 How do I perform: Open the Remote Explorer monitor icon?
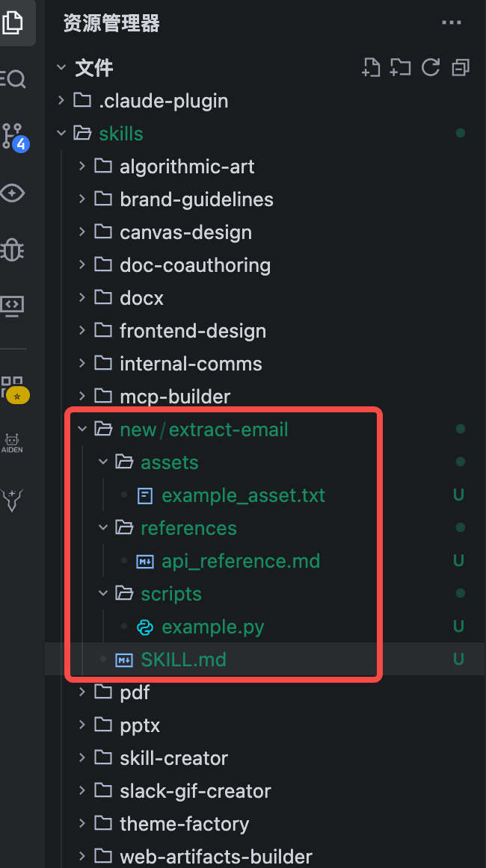tap(13, 305)
